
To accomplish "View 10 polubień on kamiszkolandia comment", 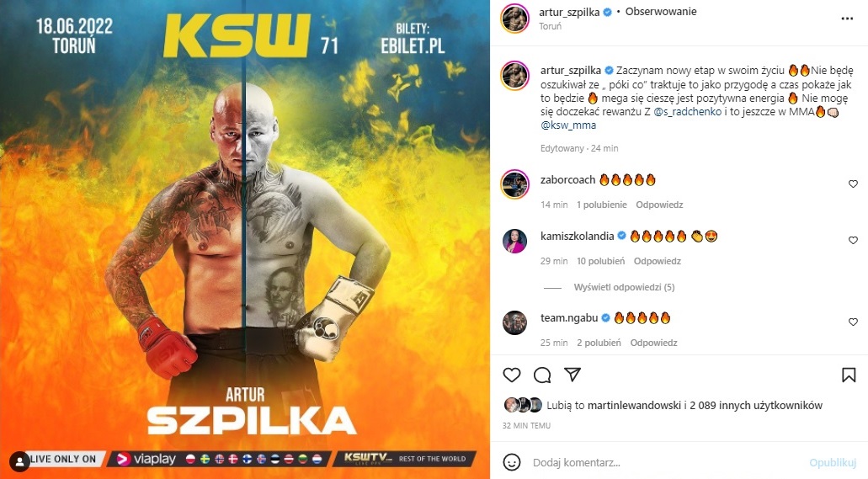I will pos(600,261).
